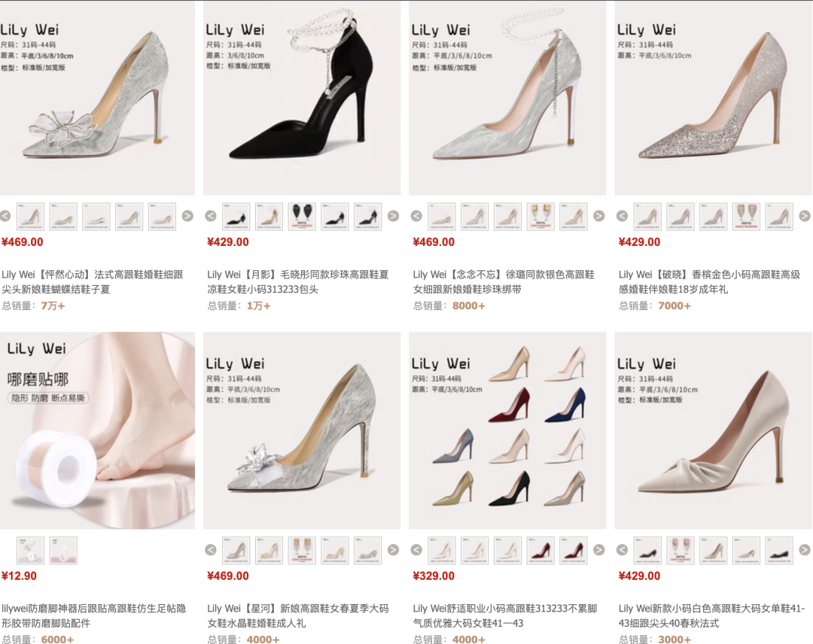
Task: Open the 破晓 champagne gold heels title link
Action: tap(709, 282)
